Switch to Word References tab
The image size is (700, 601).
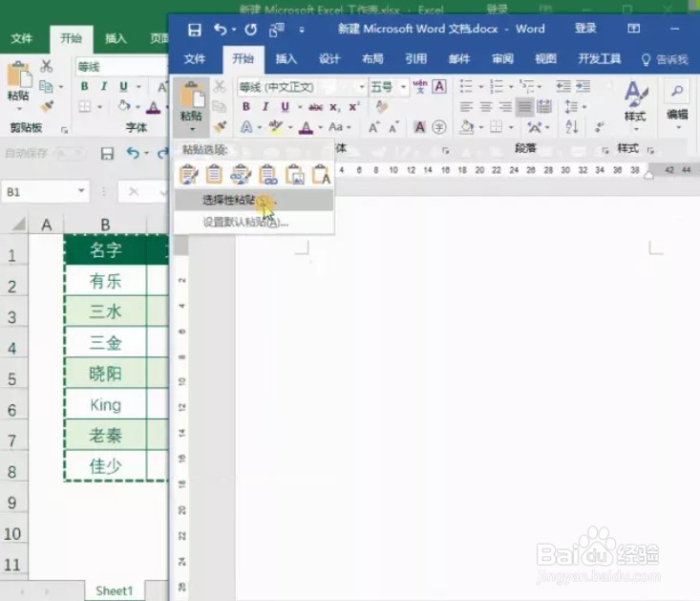click(x=416, y=58)
